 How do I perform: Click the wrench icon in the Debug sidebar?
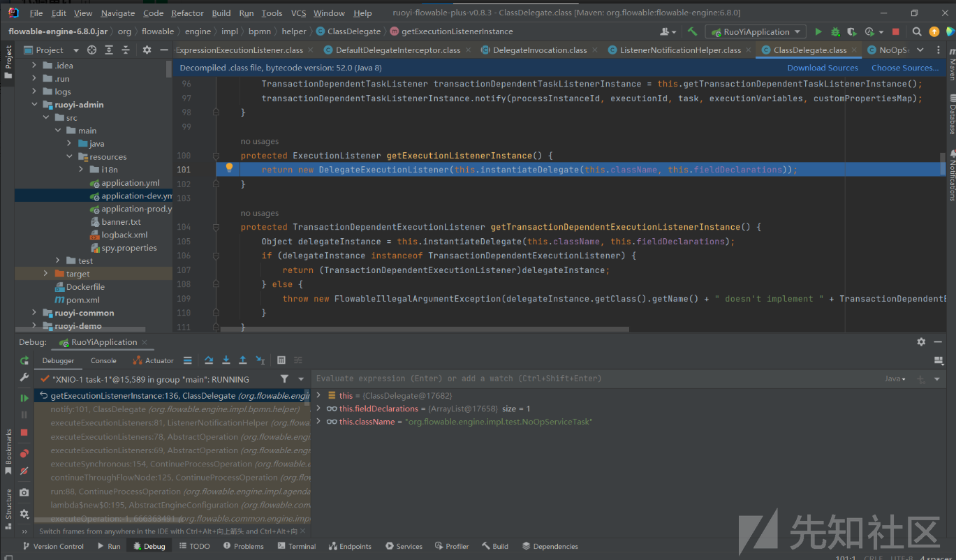pyautogui.click(x=24, y=378)
